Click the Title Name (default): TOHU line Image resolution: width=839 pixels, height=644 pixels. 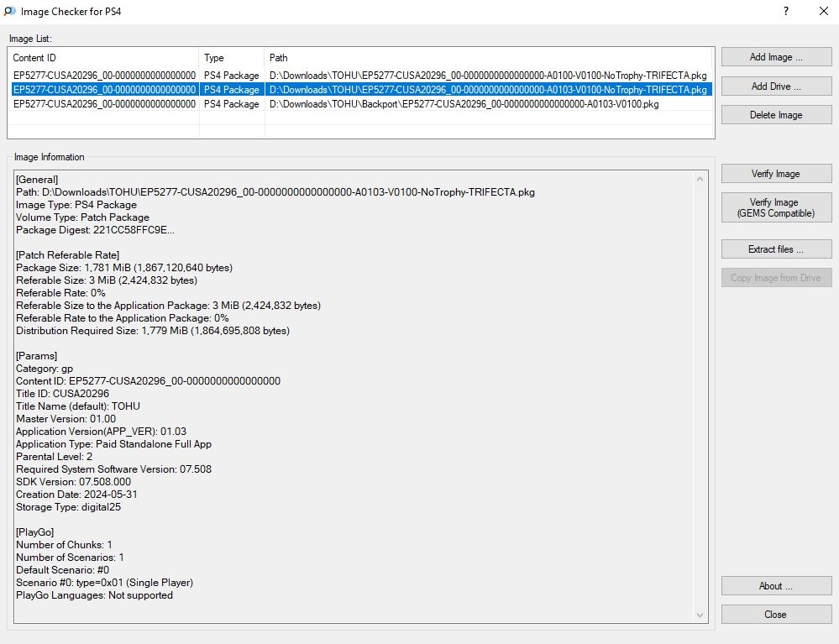(78, 406)
